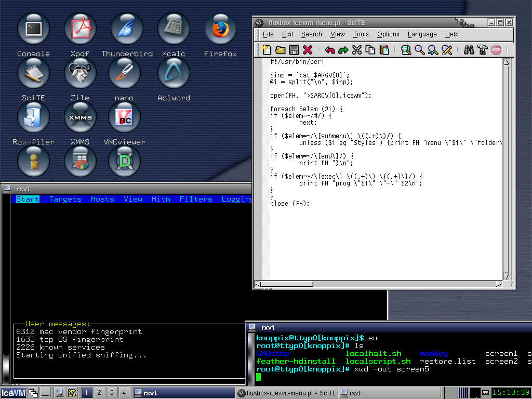Open the Rox-filer desktop icon
The width and height of the screenshot is (532, 399).
tap(33, 117)
